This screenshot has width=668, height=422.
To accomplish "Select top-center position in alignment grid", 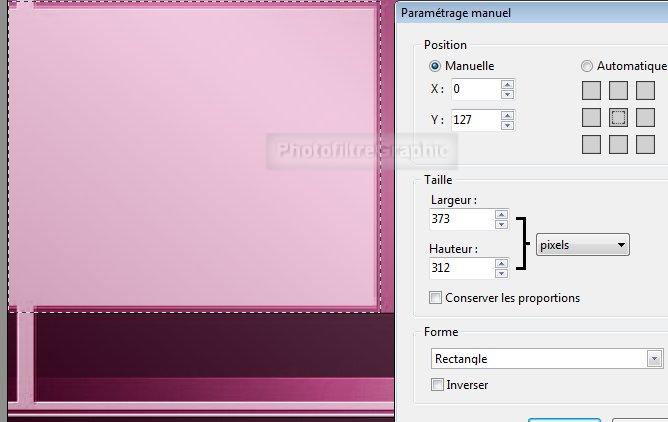I will 618,92.
